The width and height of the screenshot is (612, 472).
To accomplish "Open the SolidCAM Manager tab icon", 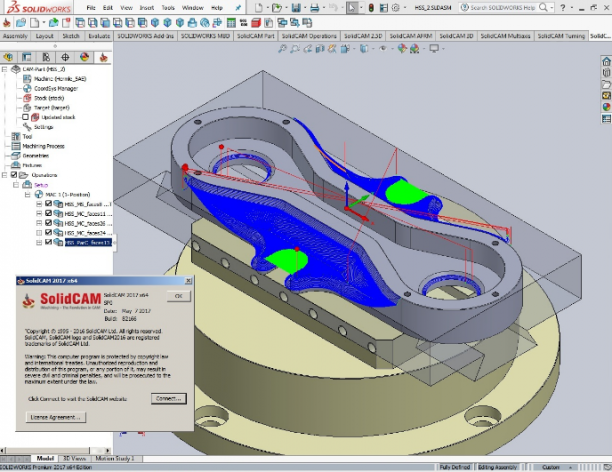I will (x=103, y=57).
